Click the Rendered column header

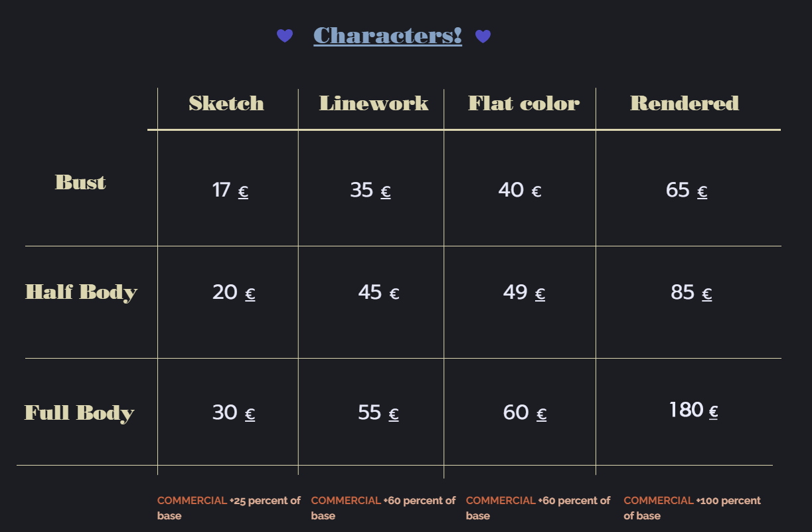tap(685, 103)
